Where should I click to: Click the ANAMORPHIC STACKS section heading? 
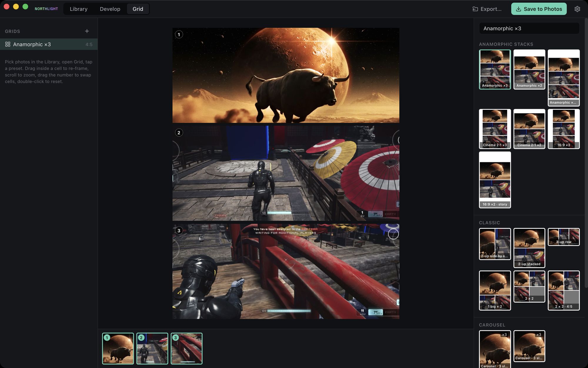(506, 44)
